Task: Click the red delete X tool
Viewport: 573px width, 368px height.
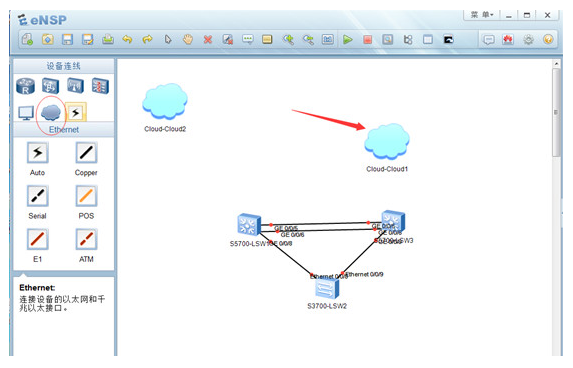Action: click(208, 39)
